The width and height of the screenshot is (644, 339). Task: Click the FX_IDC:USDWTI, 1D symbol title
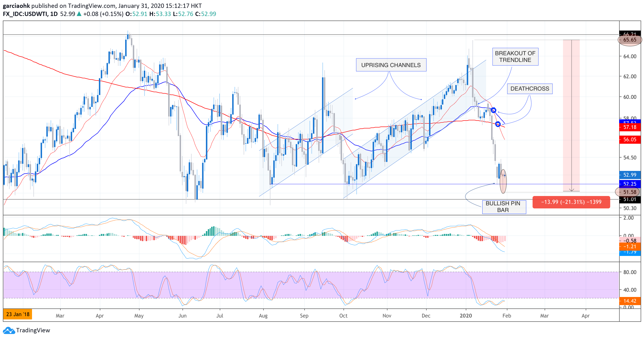click(30, 14)
